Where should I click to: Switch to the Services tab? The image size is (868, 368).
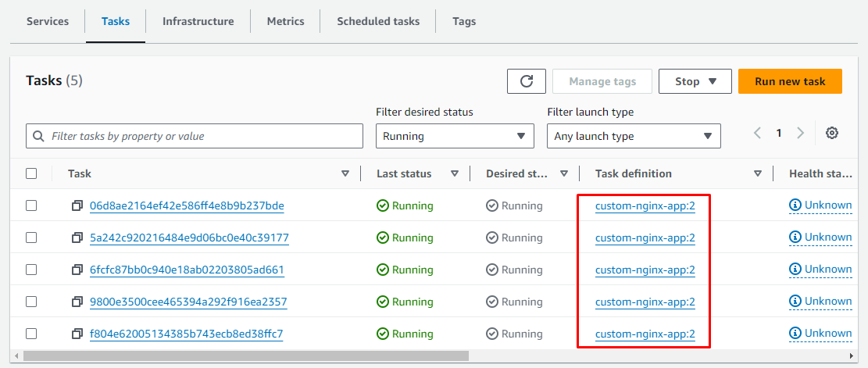pos(48,21)
